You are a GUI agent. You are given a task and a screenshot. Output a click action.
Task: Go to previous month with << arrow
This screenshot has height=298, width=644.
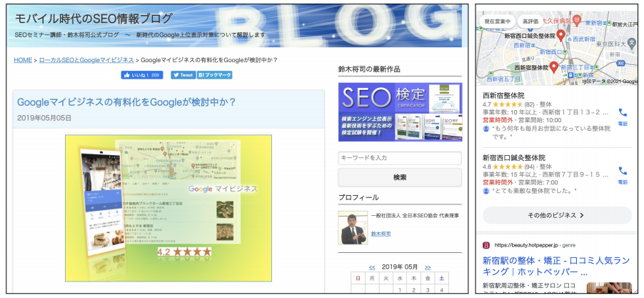[372, 267]
